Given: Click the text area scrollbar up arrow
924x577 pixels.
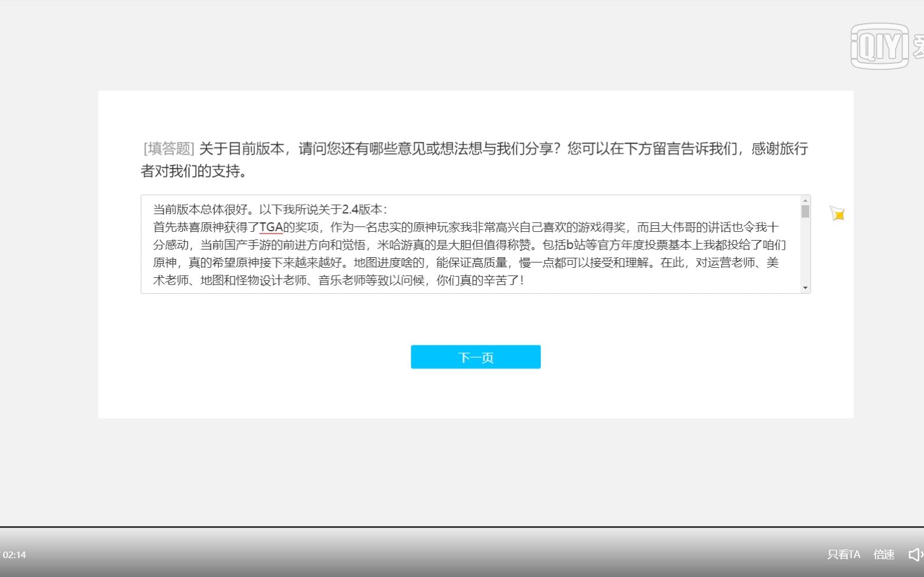Looking at the screenshot, I should coord(805,200).
